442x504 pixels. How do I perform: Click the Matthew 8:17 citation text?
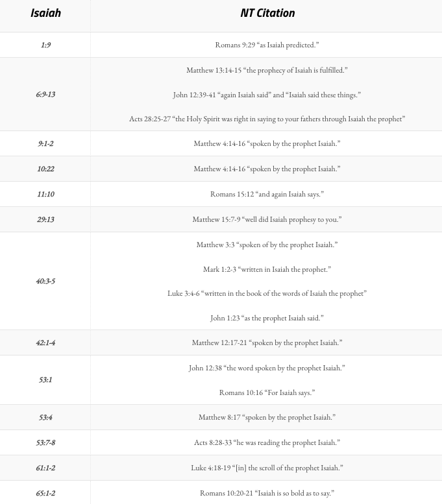click(267, 417)
